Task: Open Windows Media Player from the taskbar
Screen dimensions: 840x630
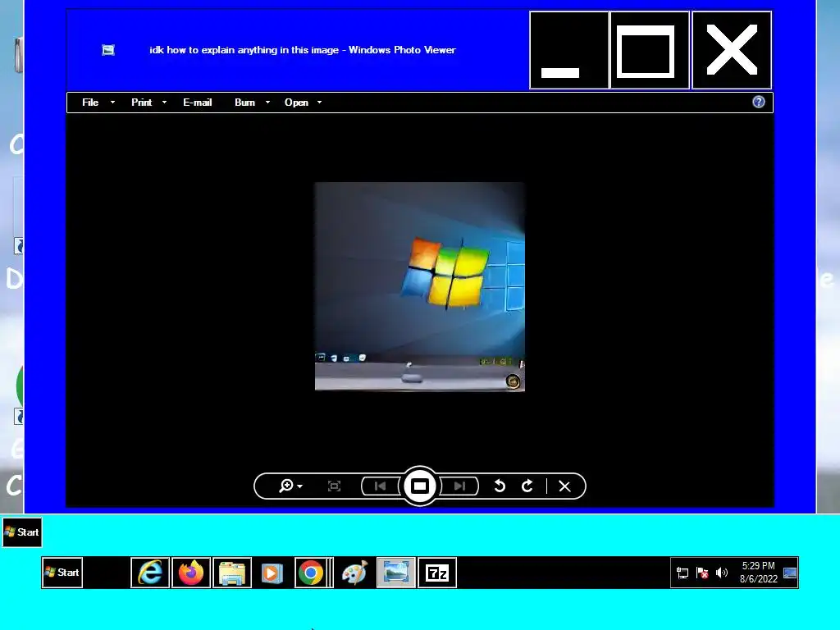Action: [272, 572]
